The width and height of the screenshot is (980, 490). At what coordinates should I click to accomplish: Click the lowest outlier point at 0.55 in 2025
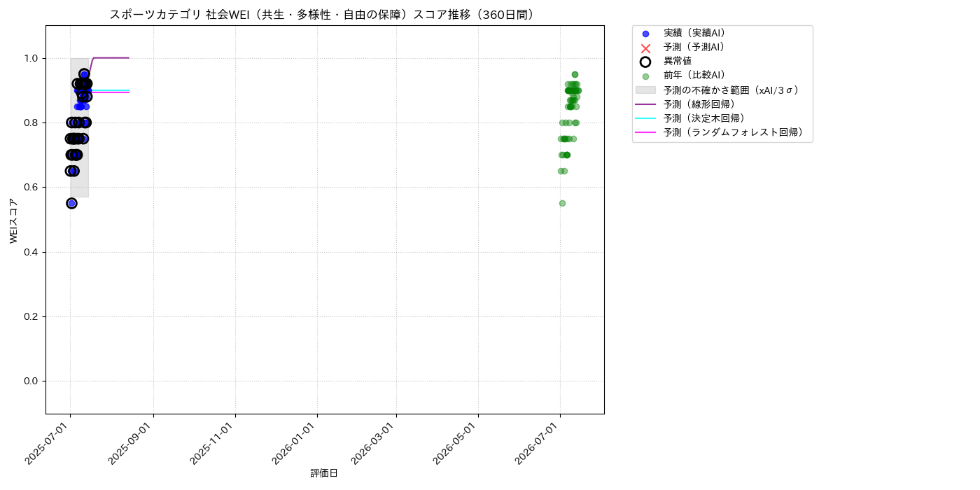(x=71, y=203)
